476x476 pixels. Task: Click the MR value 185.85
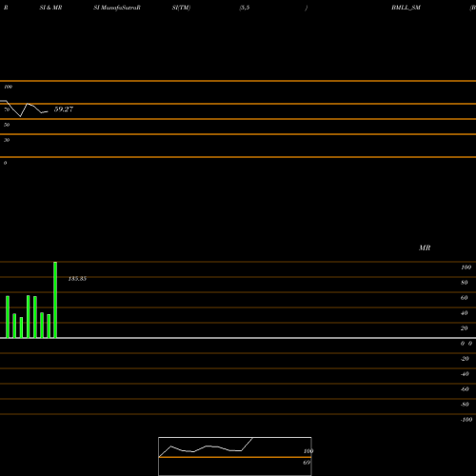77,279
